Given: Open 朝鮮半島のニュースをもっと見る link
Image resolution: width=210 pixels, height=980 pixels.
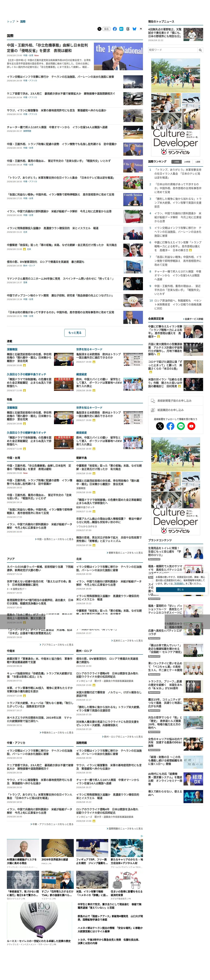Looking at the screenshot, I should coord(125,553).
